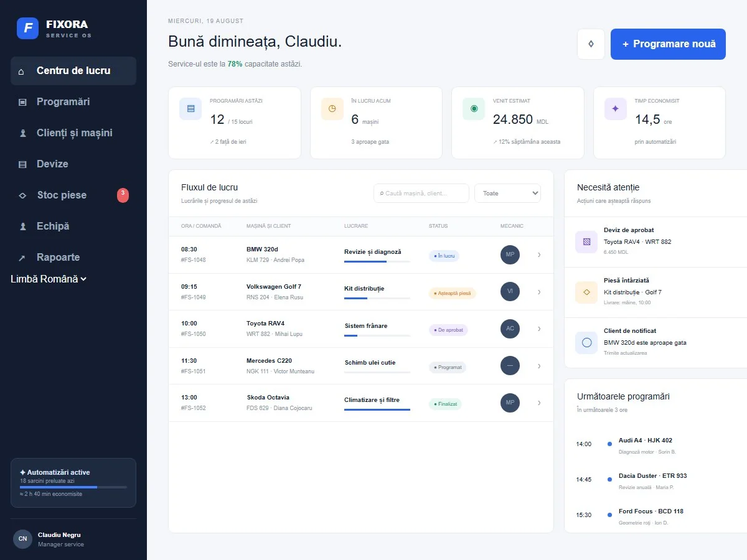Viewport: 747px width, 560px height.
Task: Click the AC mechanic avatar for Toyota RAV4
Action: point(510,329)
